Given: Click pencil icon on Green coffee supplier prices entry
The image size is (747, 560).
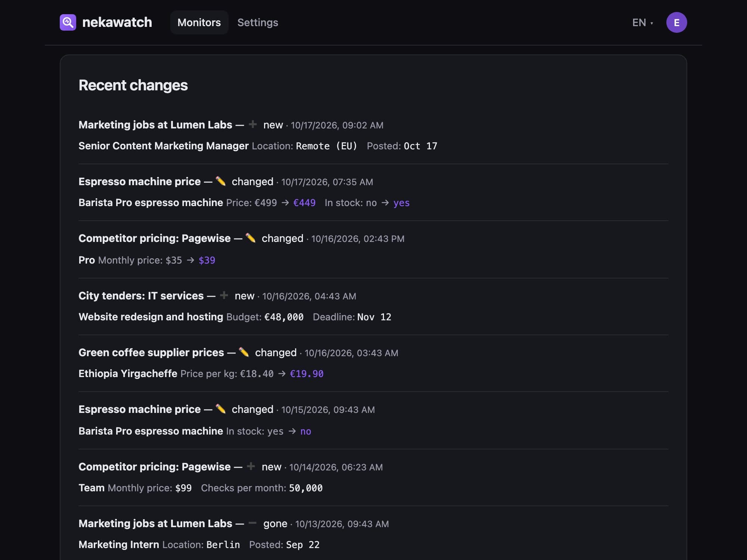Looking at the screenshot, I should click(x=244, y=352).
